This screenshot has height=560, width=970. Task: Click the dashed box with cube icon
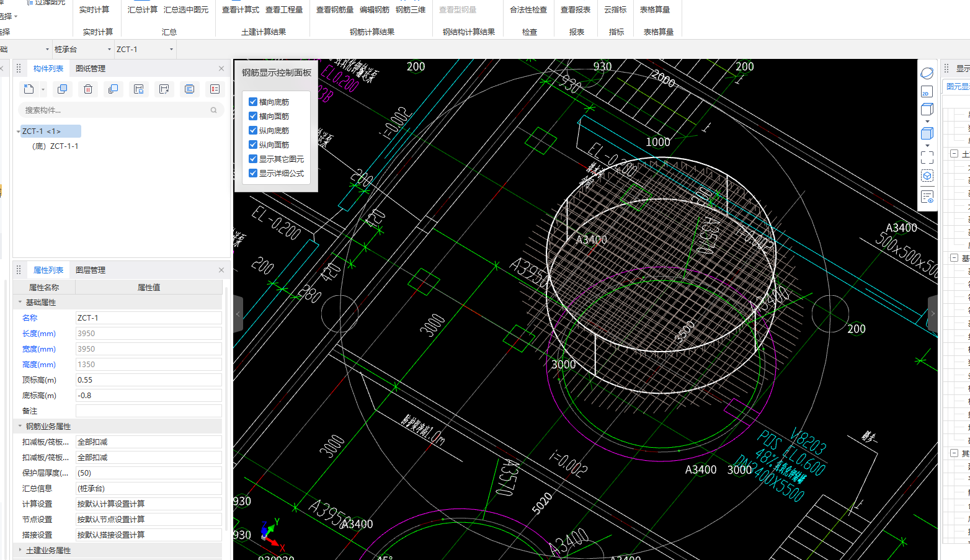tap(927, 176)
